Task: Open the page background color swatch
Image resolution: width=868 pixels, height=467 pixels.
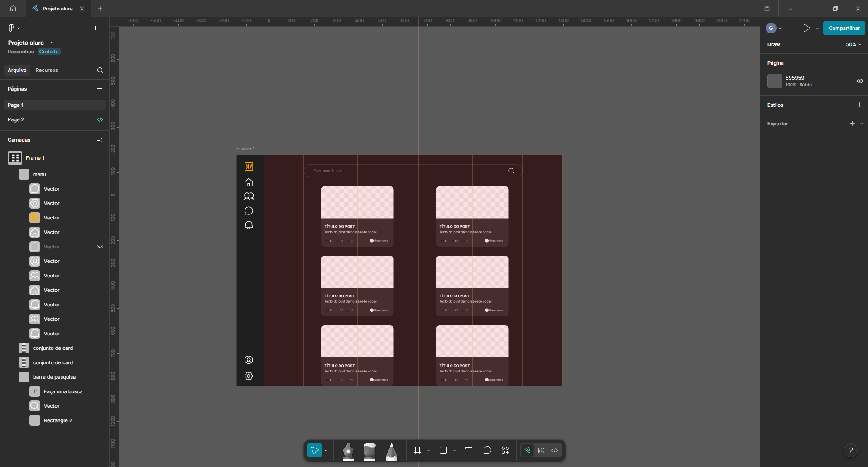Action: click(775, 81)
